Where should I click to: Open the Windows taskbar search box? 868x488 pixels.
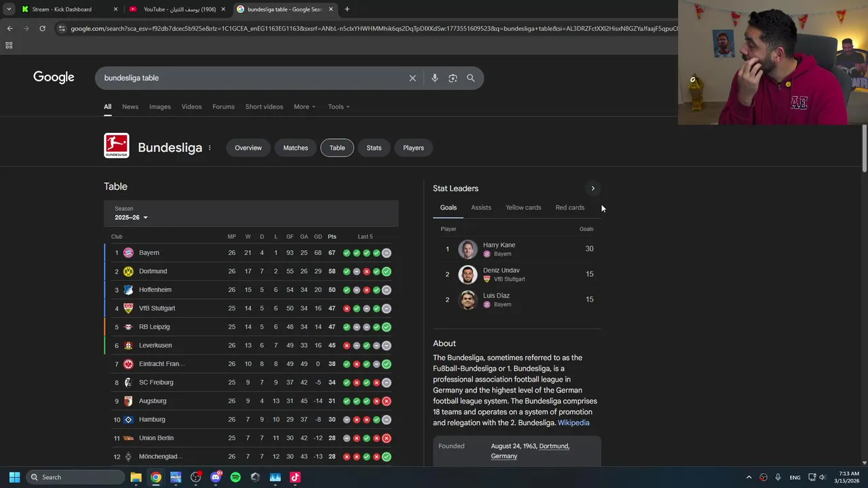(75, 477)
